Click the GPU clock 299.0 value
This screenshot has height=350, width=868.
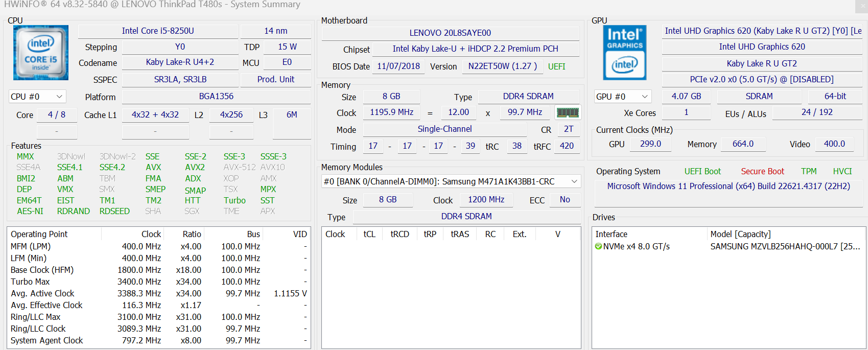(x=650, y=144)
